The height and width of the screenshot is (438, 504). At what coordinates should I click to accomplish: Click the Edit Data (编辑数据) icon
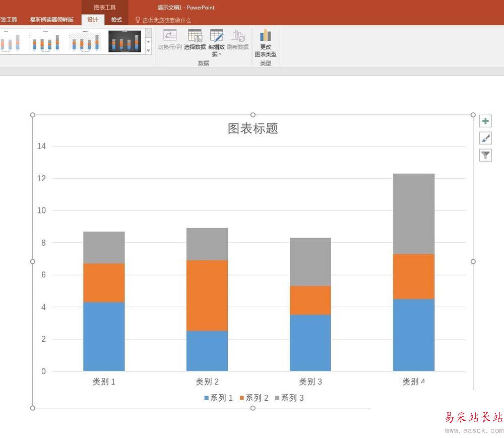point(217,36)
